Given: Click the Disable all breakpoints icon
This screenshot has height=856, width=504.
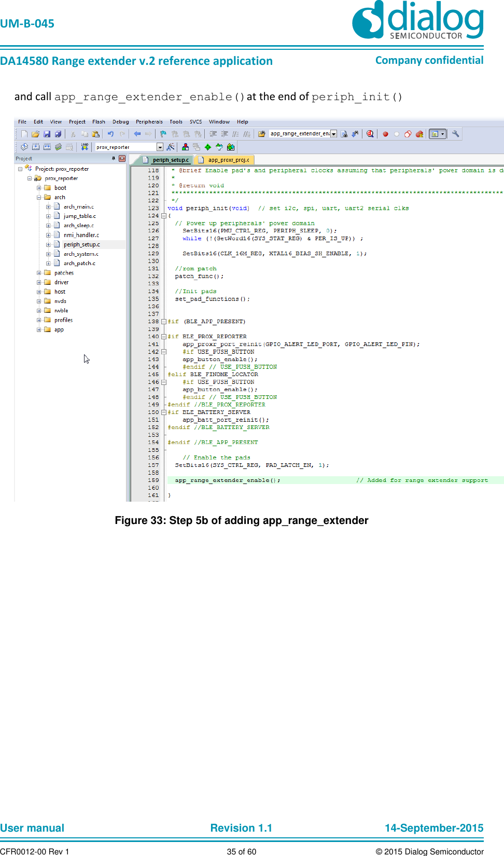Looking at the screenshot, I should coord(408,134).
